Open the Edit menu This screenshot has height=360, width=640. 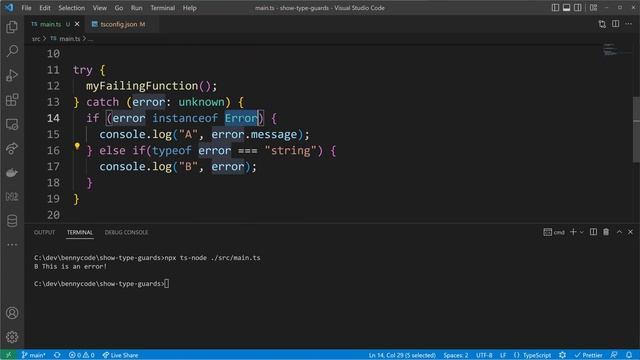click(45, 8)
